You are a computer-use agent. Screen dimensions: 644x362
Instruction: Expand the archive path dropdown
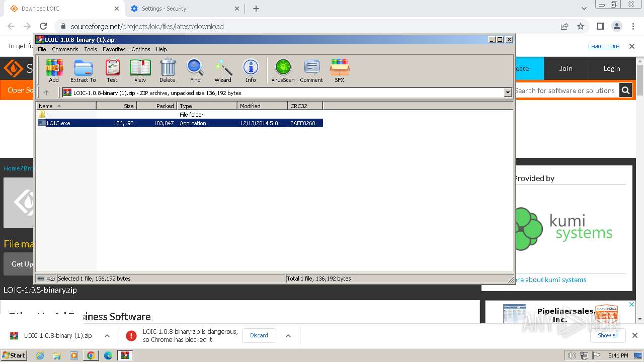[x=508, y=93]
